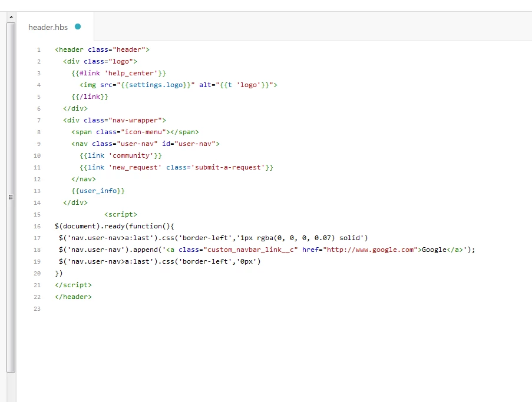Click line number 15 in the gutter
The height and width of the screenshot is (402, 532).
[x=37, y=215]
